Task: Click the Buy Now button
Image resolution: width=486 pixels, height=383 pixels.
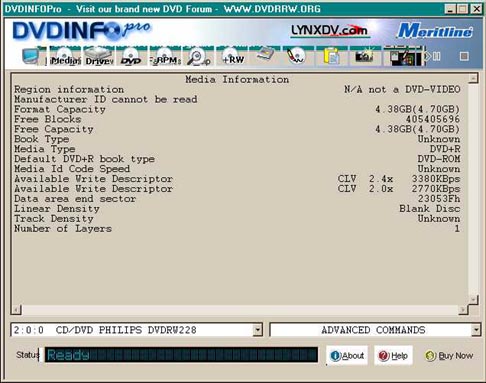Action: [x=449, y=356]
